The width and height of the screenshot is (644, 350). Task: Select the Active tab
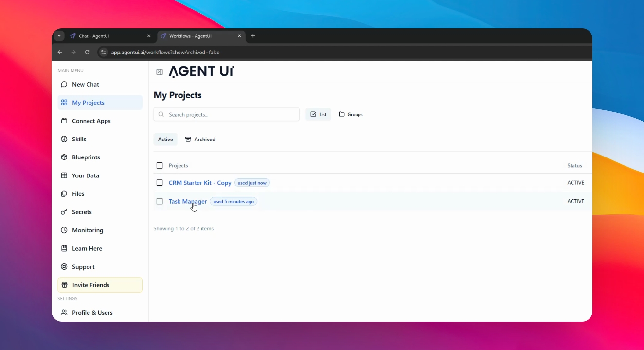click(x=165, y=140)
